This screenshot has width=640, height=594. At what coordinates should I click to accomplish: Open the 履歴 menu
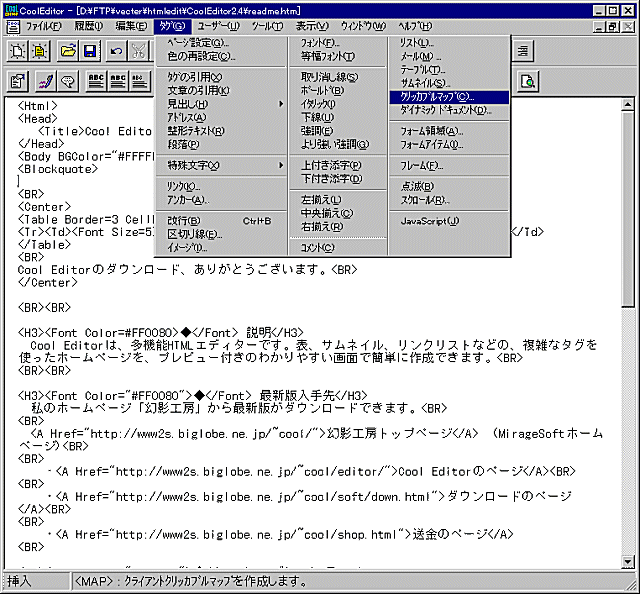tap(89, 27)
